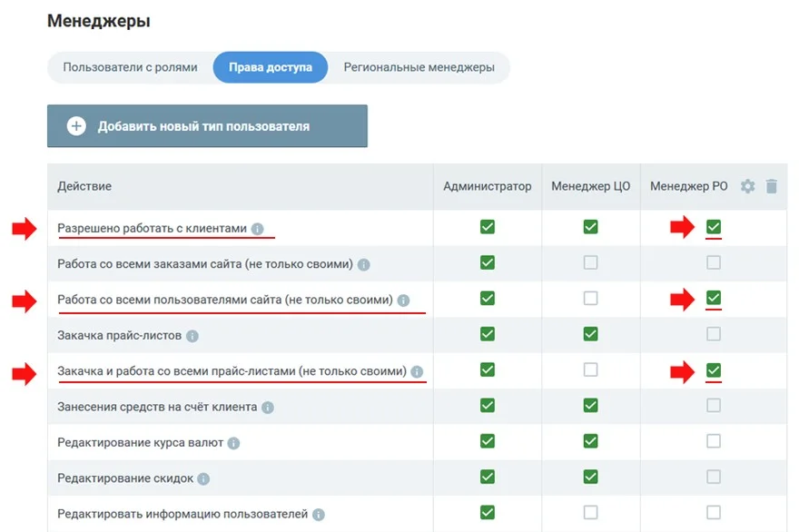
Task: Toggle Администратор checkbox for Разрешено работать с клиентами
Action: 488,227
